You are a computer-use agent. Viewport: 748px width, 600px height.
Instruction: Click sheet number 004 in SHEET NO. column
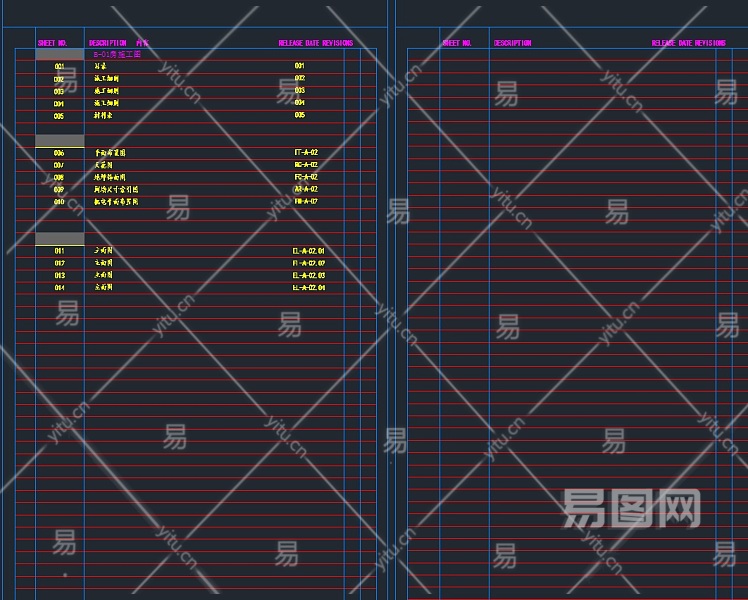point(59,104)
